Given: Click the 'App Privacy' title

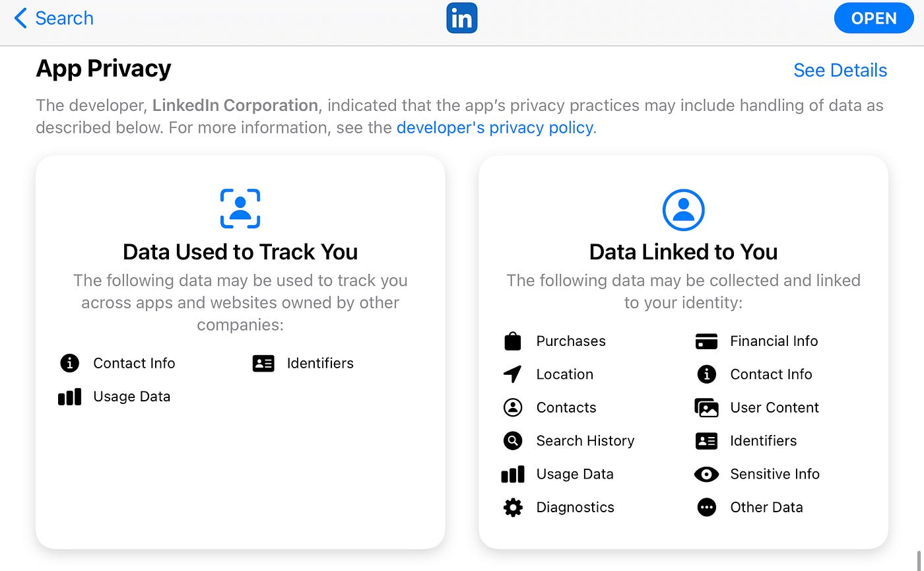Looking at the screenshot, I should [x=104, y=69].
